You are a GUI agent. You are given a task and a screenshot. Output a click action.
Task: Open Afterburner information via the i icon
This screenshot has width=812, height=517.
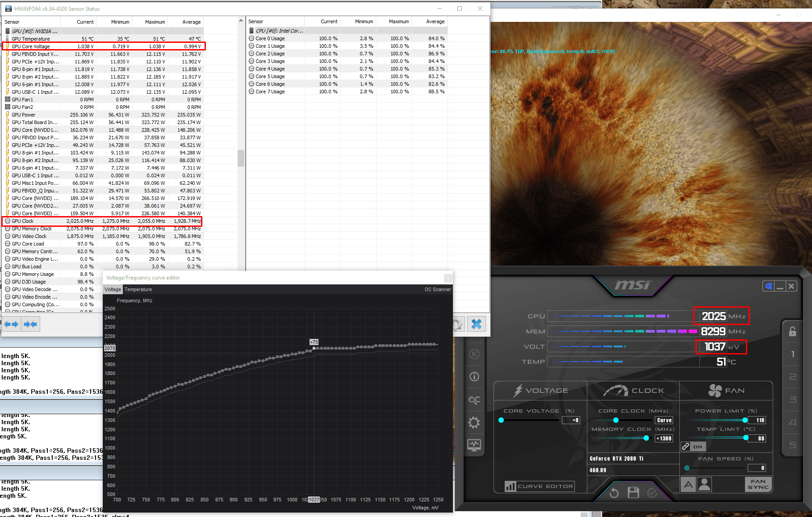tap(474, 377)
